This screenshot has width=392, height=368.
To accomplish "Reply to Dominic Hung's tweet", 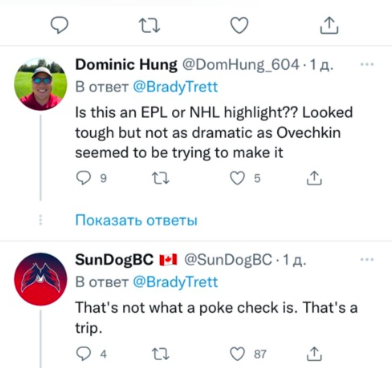I will (x=82, y=179).
